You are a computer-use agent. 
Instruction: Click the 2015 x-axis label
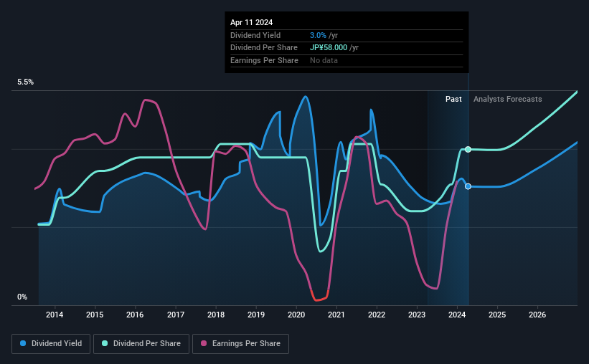coord(95,315)
